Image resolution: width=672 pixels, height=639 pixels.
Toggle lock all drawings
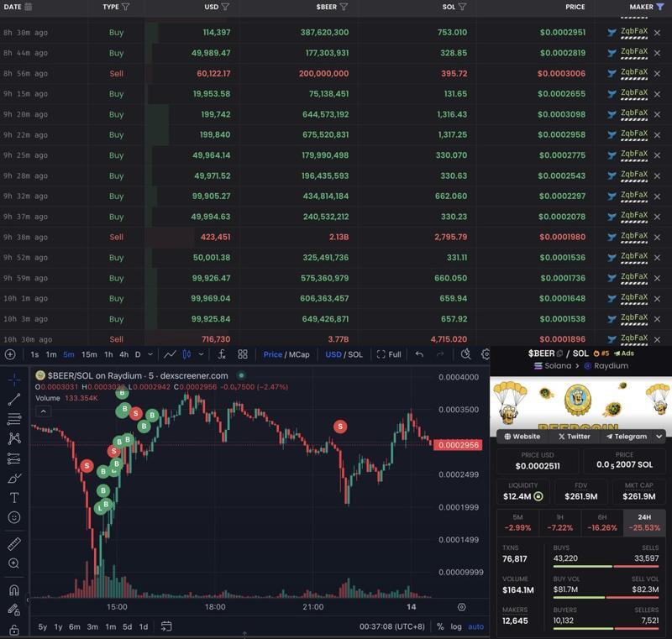click(x=14, y=630)
